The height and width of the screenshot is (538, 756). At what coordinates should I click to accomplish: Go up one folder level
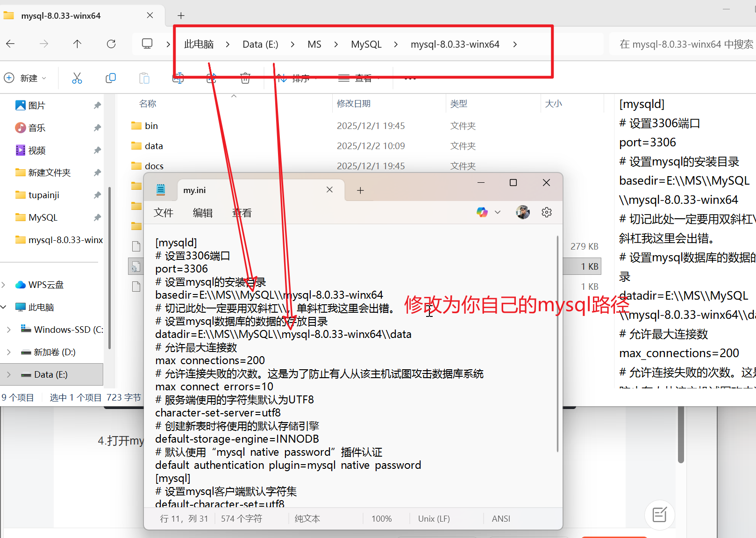(77, 44)
